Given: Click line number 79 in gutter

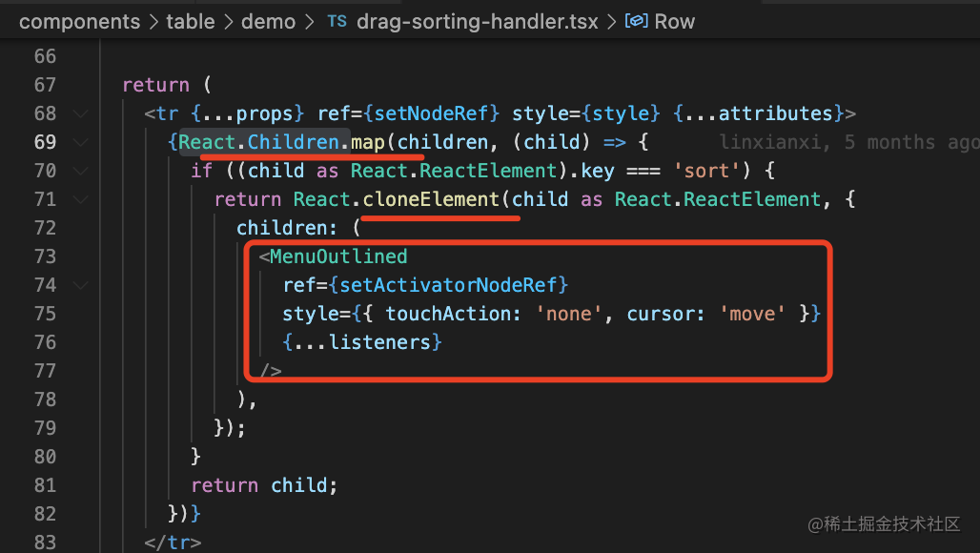Looking at the screenshot, I should coord(45,428).
